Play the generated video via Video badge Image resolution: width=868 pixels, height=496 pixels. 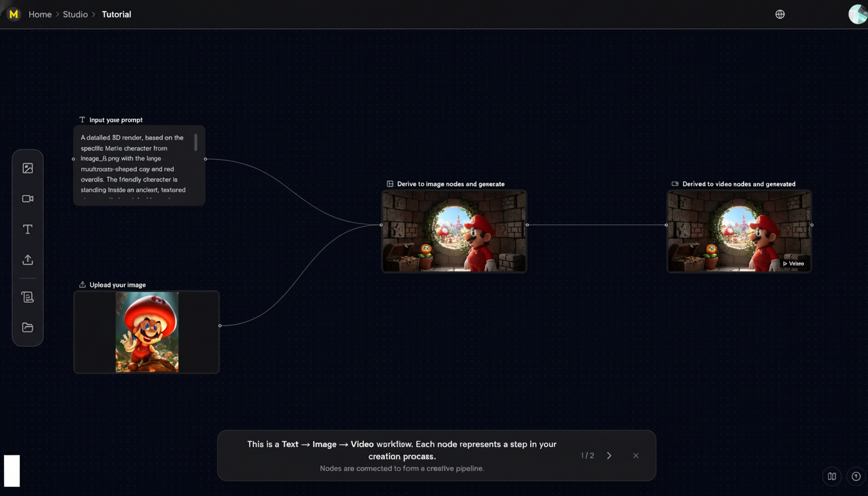[x=794, y=263]
